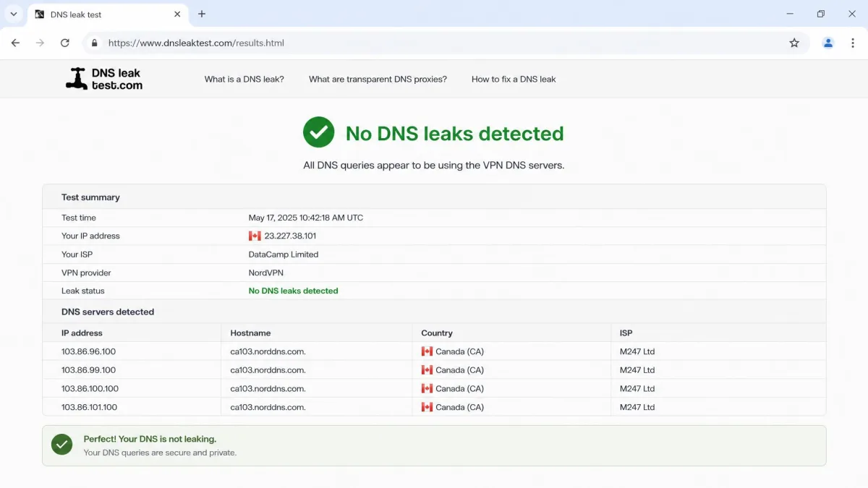Viewport: 868px width, 488px height.
Task: Click 'Perfect! Your DNS is not leaking.' message
Action: click(x=150, y=439)
